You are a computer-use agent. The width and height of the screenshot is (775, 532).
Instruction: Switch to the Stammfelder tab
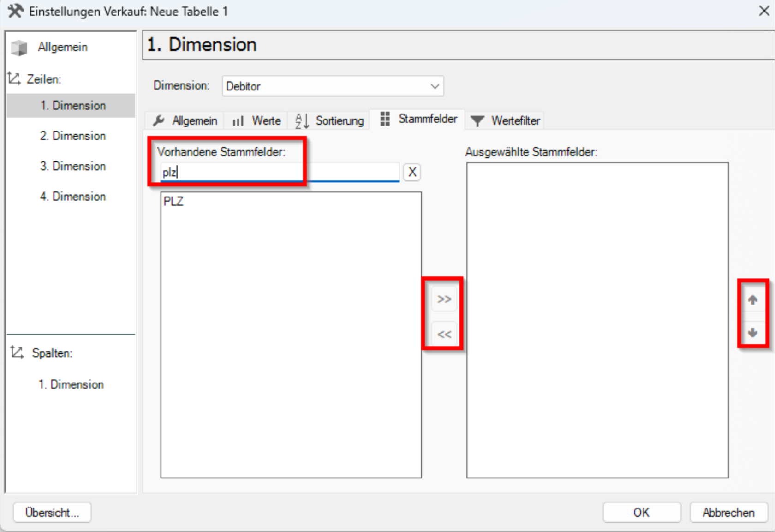tap(418, 119)
